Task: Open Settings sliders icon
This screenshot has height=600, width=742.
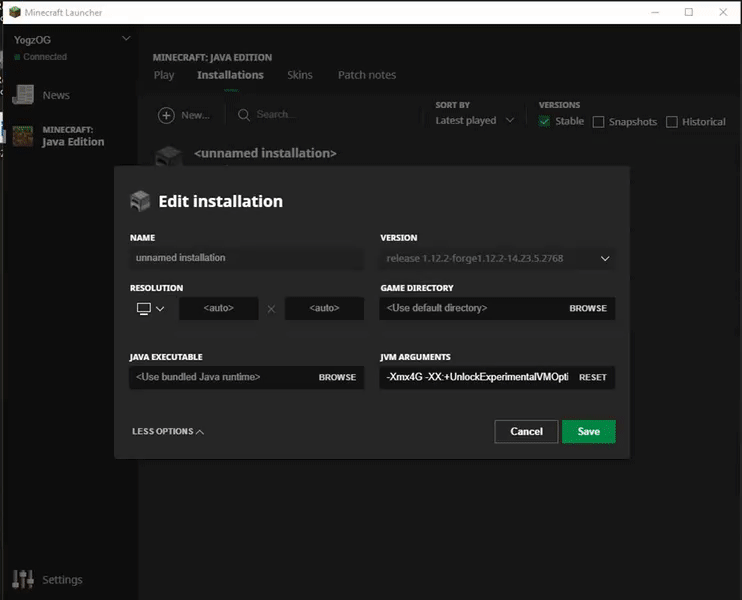Action: tap(23, 579)
